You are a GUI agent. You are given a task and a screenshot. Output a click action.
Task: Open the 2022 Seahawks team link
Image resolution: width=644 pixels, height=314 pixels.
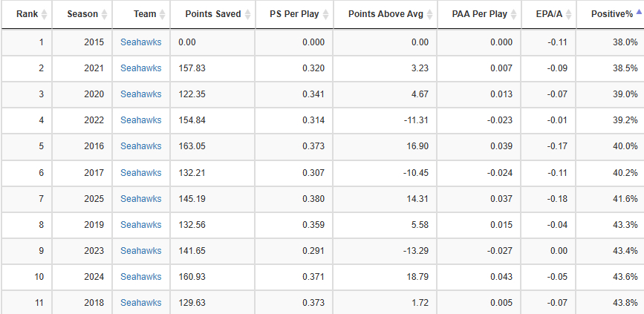(140, 120)
